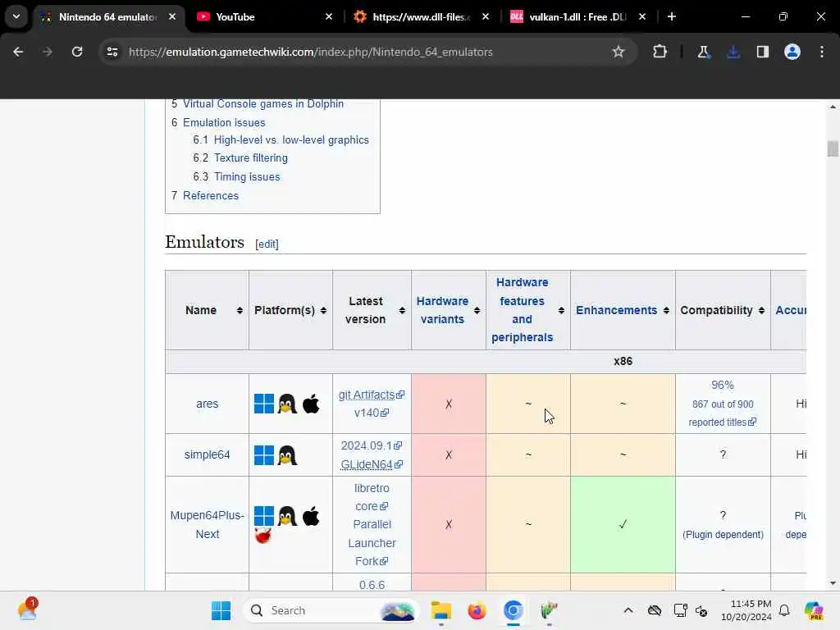Click the browser forward arrow
This screenshot has width=840, height=630.
coord(47,52)
